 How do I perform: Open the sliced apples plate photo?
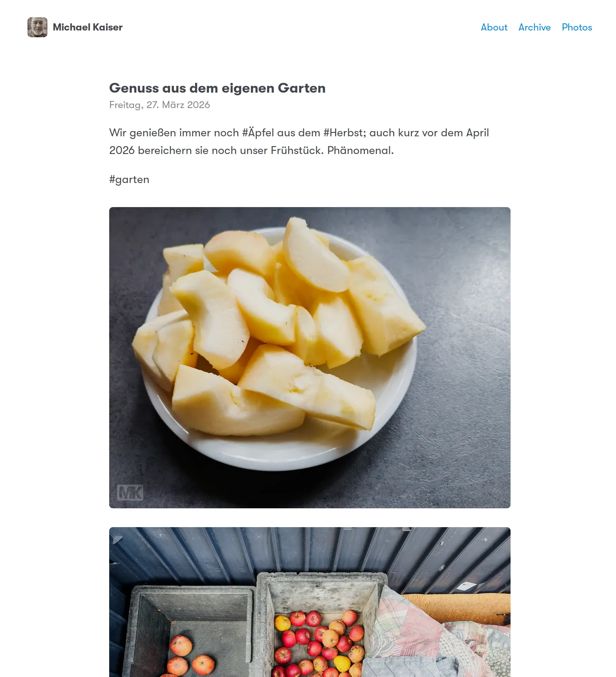(x=310, y=358)
